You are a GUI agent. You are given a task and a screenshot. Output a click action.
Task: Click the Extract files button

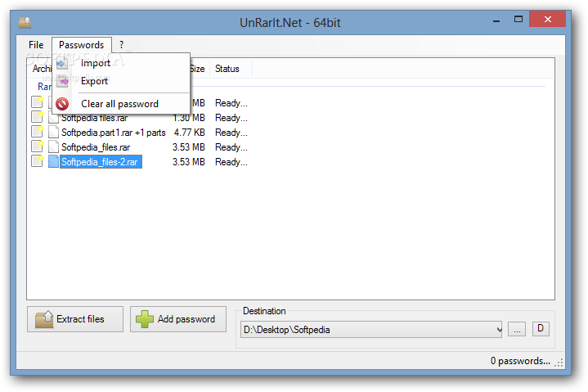(75, 319)
